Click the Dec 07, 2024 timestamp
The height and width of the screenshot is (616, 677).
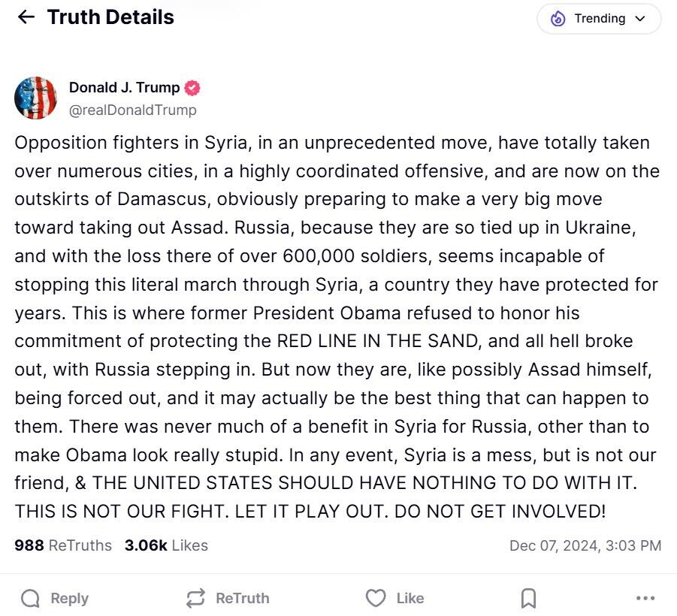pos(585,545)
